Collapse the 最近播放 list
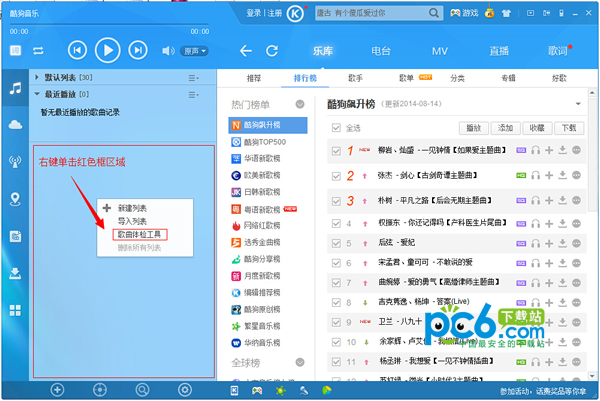The width and height of the screenshot is (600, 401). pos(38,94)
